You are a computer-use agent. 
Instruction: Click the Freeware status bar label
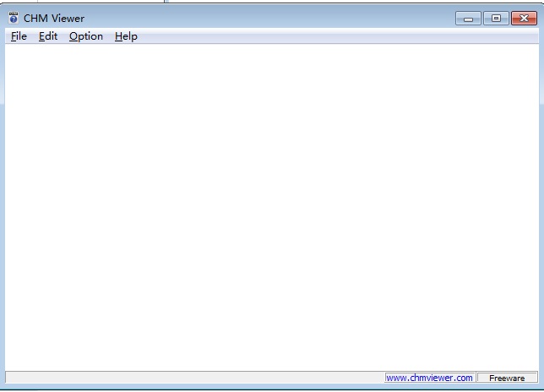pos(507,378)
